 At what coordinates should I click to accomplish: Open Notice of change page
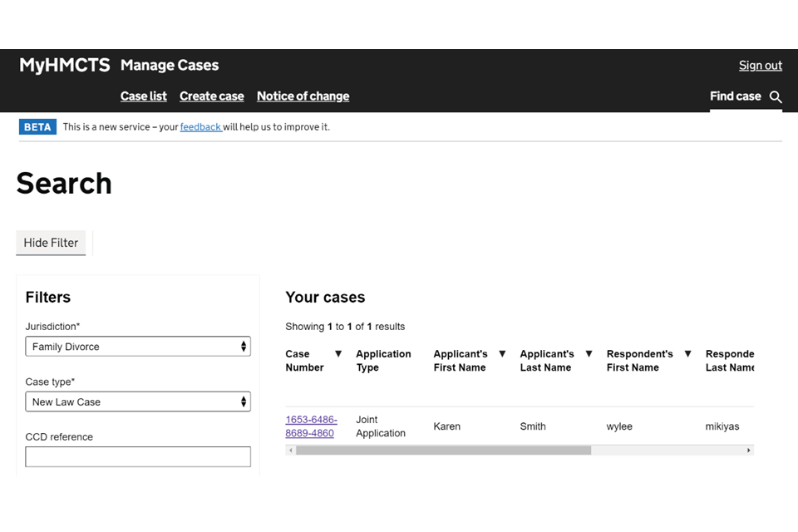coord(303,96)
